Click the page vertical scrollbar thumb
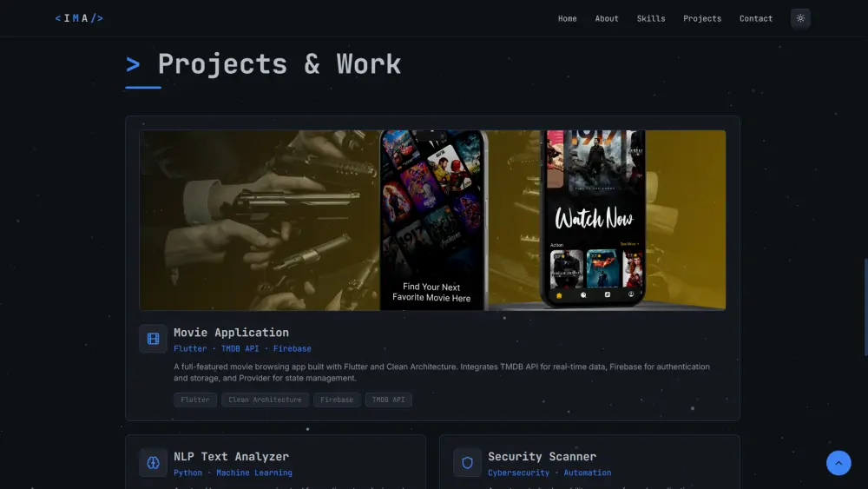 coord(865,307)
